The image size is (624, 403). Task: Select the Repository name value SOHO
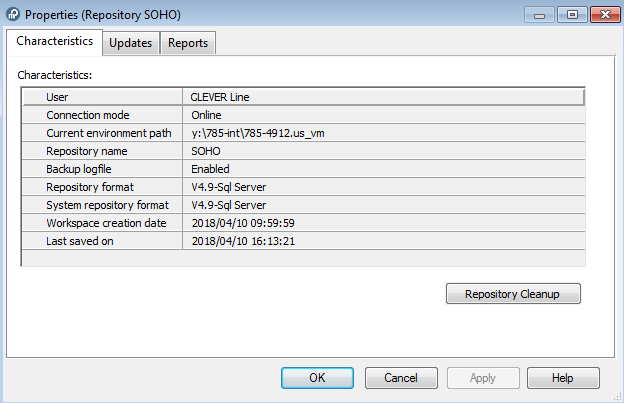(206, 151)
